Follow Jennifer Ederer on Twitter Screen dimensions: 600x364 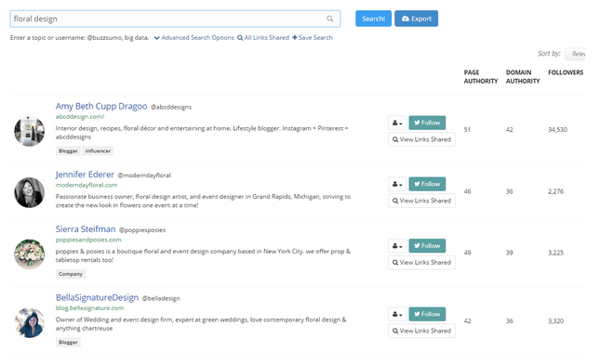click(427, 184)
